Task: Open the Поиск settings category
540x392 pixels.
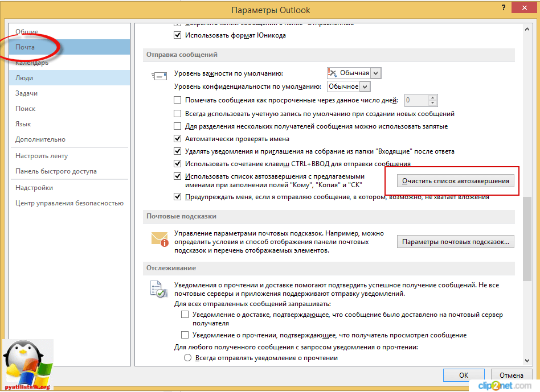Action: [69, 108]
